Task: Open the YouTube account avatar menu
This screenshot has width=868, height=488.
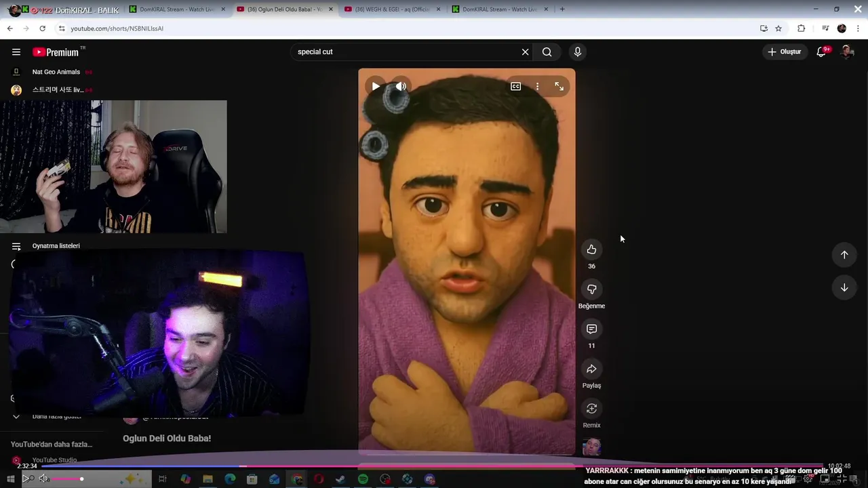Action: pos(847,52)
